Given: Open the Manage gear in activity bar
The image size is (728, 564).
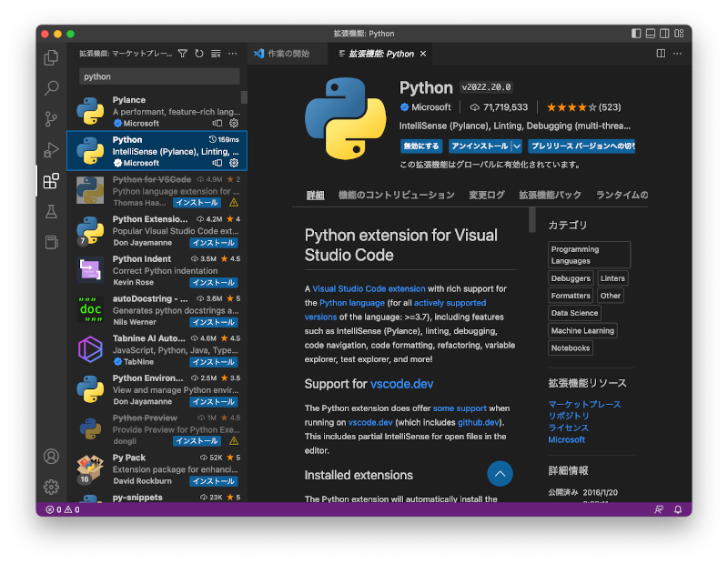Looking at the screenshot, I should [51, 487].
